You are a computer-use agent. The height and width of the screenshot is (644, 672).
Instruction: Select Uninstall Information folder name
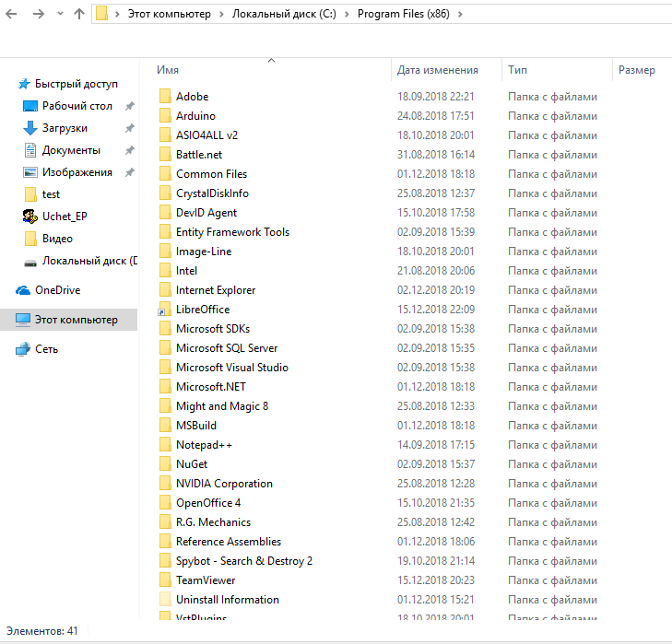click(x=227, y=600)
